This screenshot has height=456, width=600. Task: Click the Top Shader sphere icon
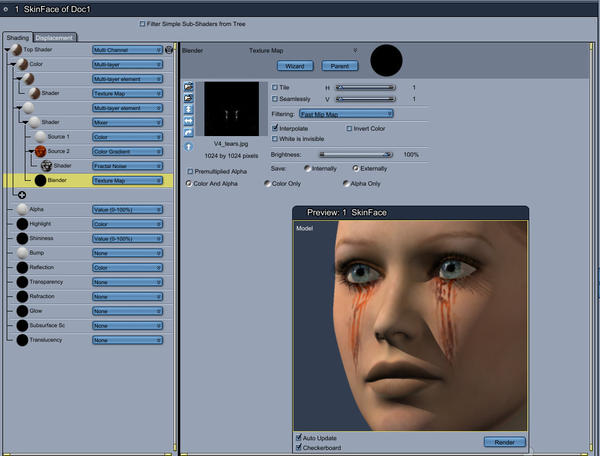point(16,50)
